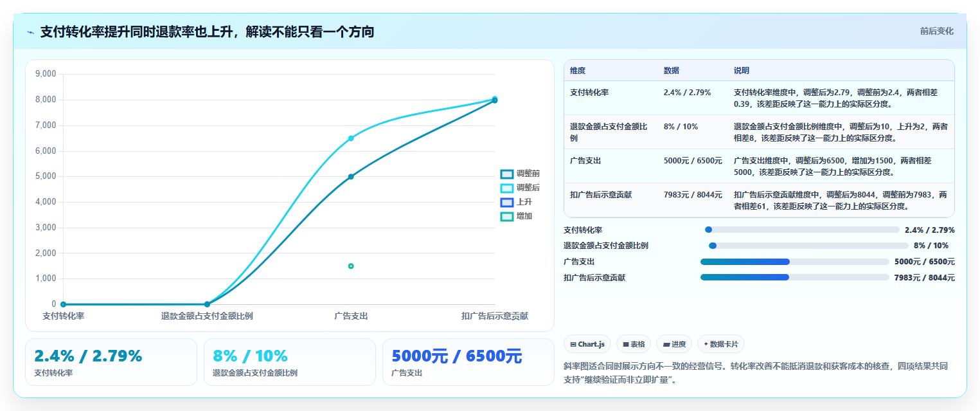Toggle the 调整前 legend entry
This screenshot has width=980, height=411.
(x=520, y=174)
